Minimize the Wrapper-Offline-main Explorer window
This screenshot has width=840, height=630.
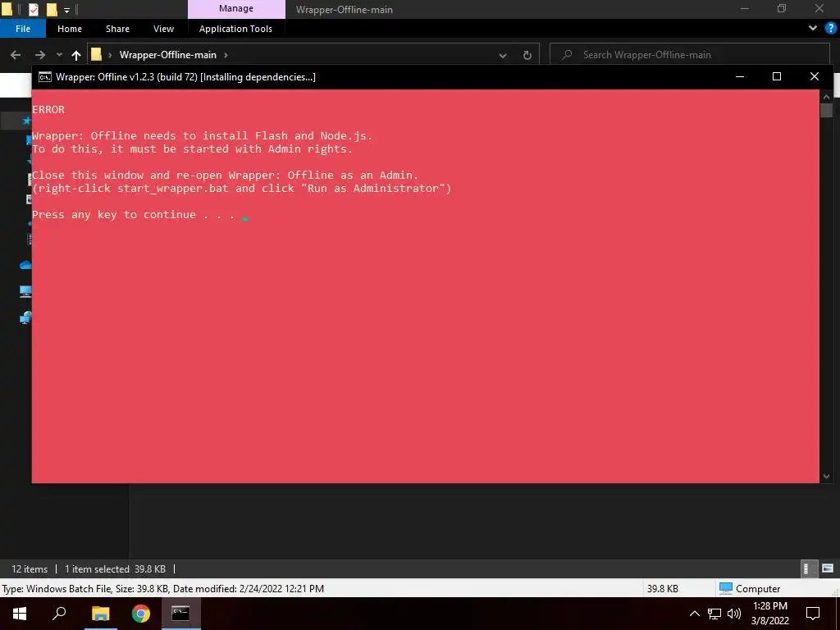[744, 8]
